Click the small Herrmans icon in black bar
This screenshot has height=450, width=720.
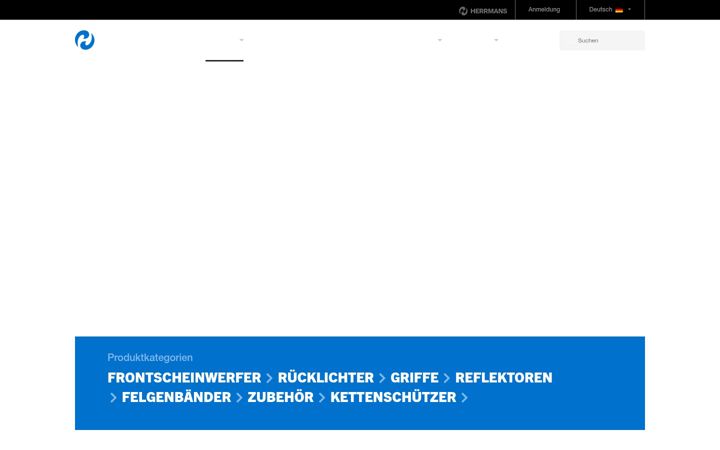point(463,11)
